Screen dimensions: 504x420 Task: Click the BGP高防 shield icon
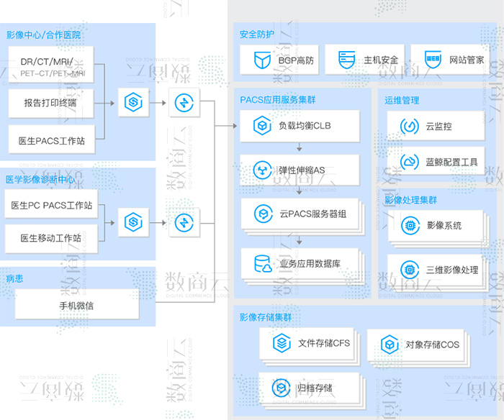tap(262, 60)
